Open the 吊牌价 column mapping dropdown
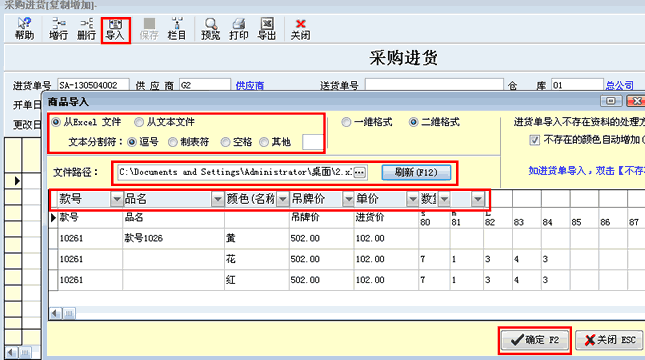This screenshot has height=360, width=645. coord(348,200)
